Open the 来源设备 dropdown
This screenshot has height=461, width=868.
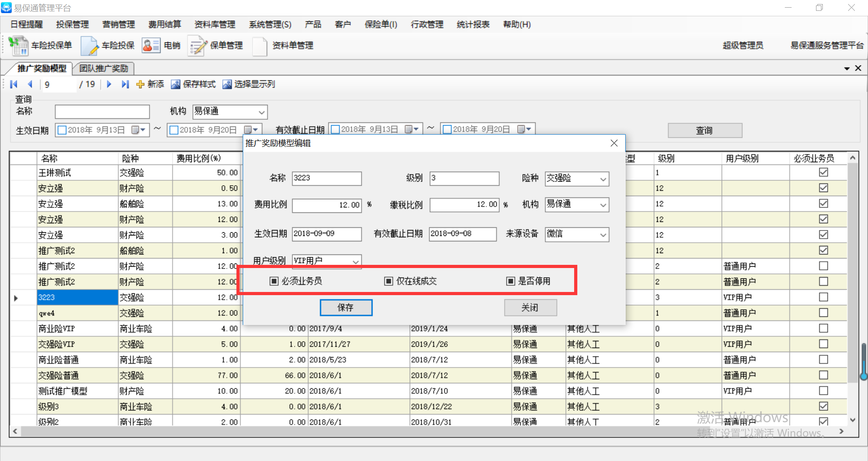point(603,235)
